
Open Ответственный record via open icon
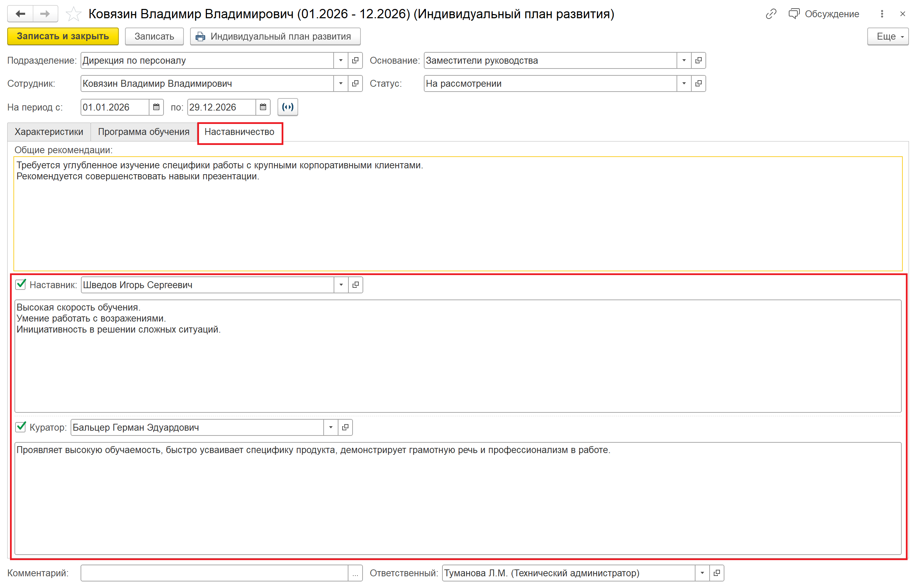click(x=717, y=573)
